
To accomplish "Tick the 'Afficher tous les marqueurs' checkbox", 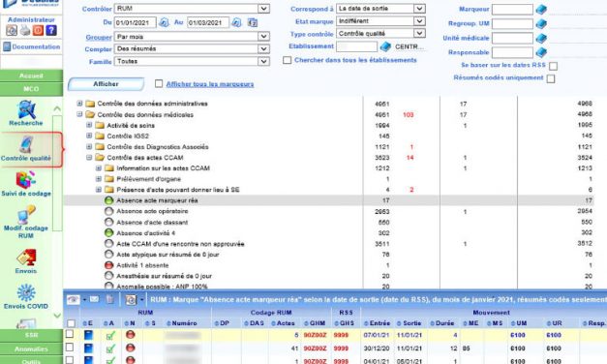I will (x=159, y=83).
